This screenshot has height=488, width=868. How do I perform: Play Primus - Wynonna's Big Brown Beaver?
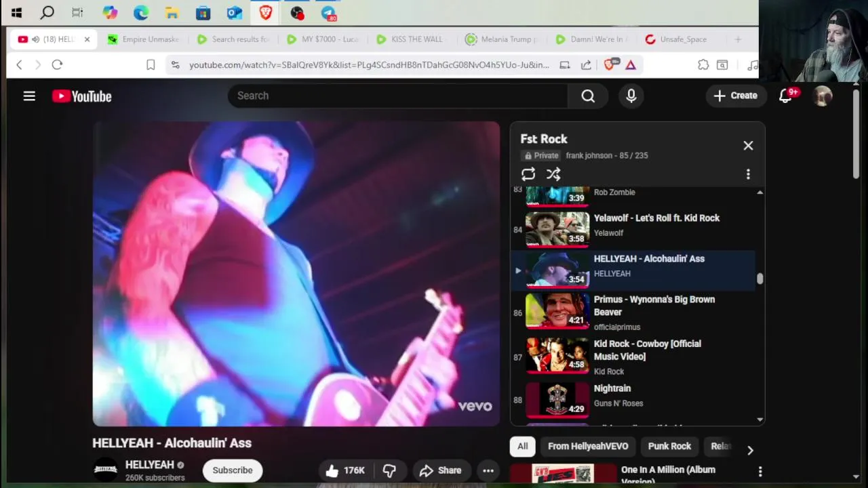tap(633, 313)
